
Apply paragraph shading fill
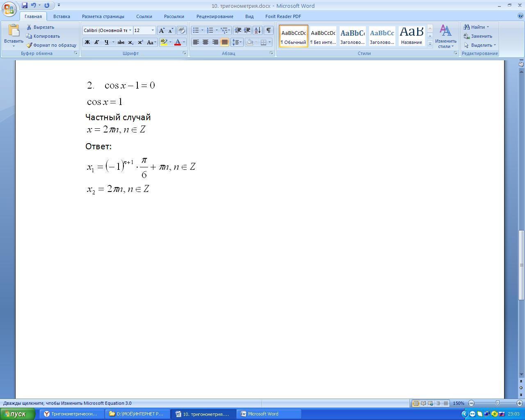250,42
